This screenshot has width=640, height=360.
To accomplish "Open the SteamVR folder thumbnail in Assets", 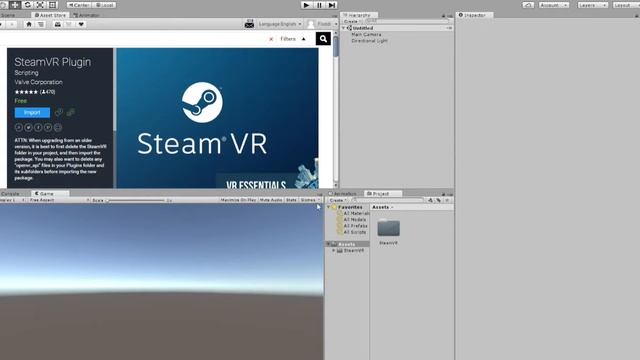I will pyautogui.click(x=388, y=228).
